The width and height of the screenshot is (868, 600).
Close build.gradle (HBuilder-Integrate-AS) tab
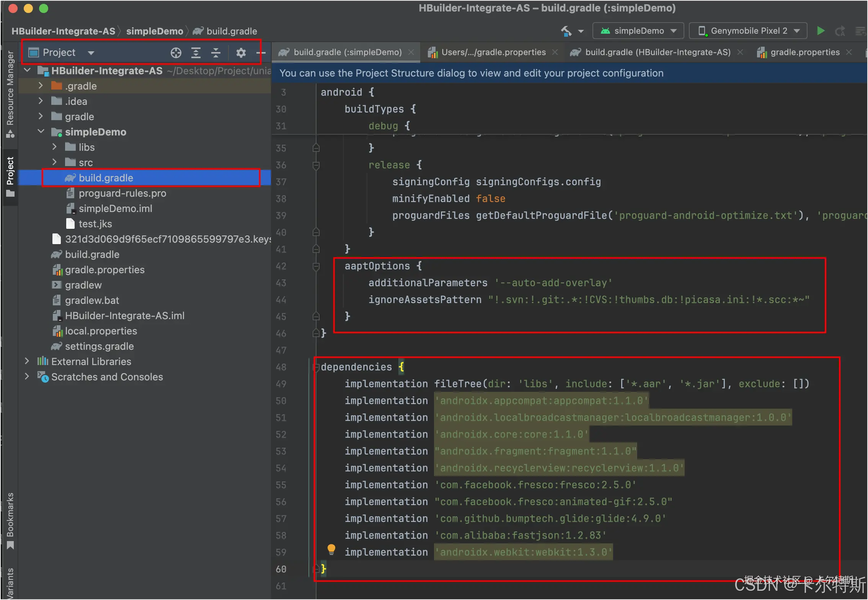(x=740, y=52)
